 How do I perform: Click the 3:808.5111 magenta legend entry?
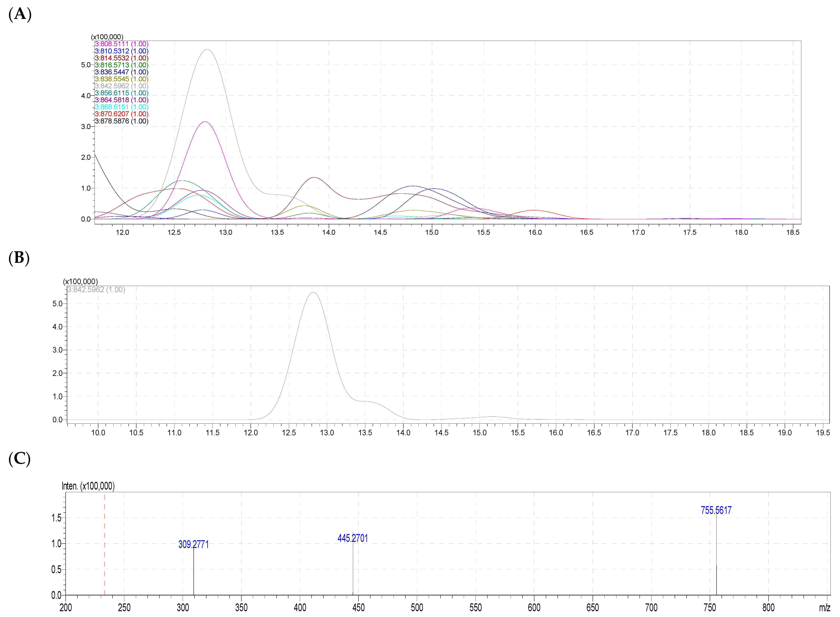(x=121, y=44)
